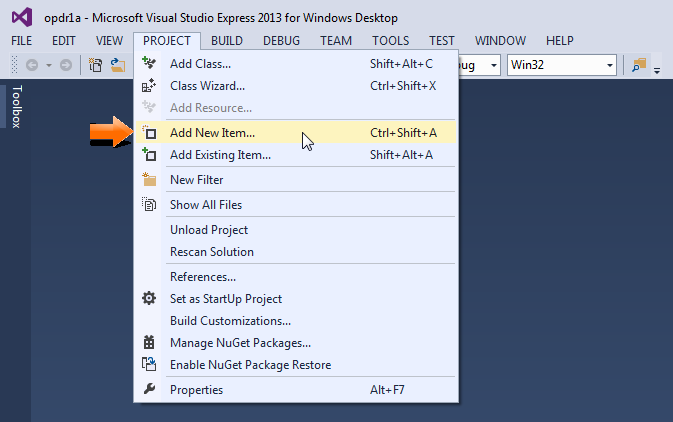Image resolution: width=673 pixels, height=422 pixels.
Task: Toggle Show All Files option
Action: click(x=206, y=205)
